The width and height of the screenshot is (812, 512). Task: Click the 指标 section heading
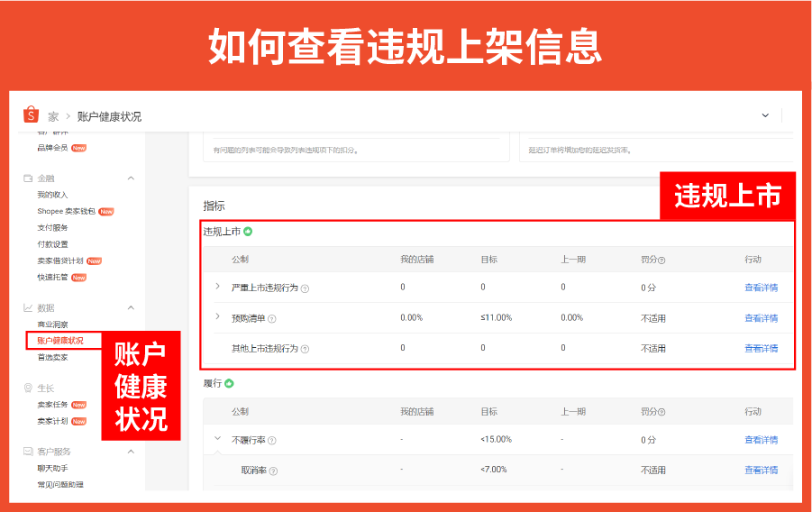214,206
